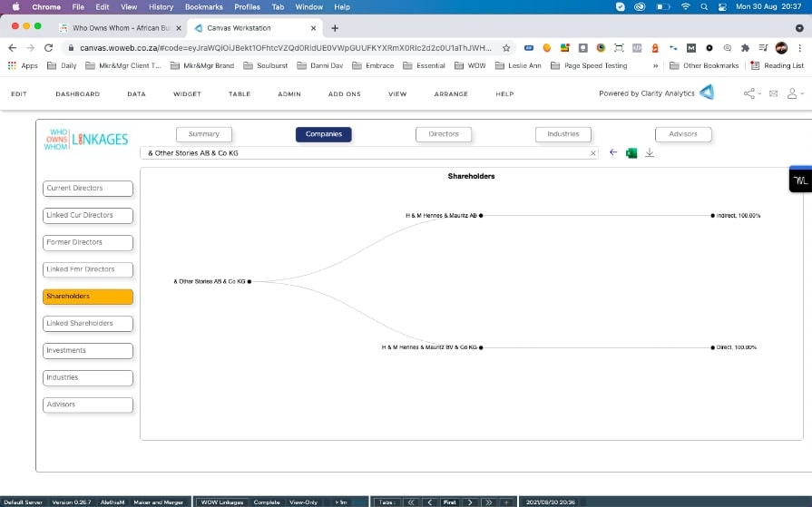Click the sidebar Advisors button

(x=88, y=405)
